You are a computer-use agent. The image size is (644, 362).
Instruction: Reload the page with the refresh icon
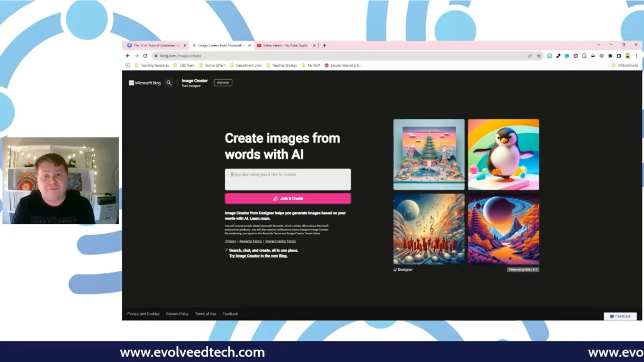click(145, 56)
